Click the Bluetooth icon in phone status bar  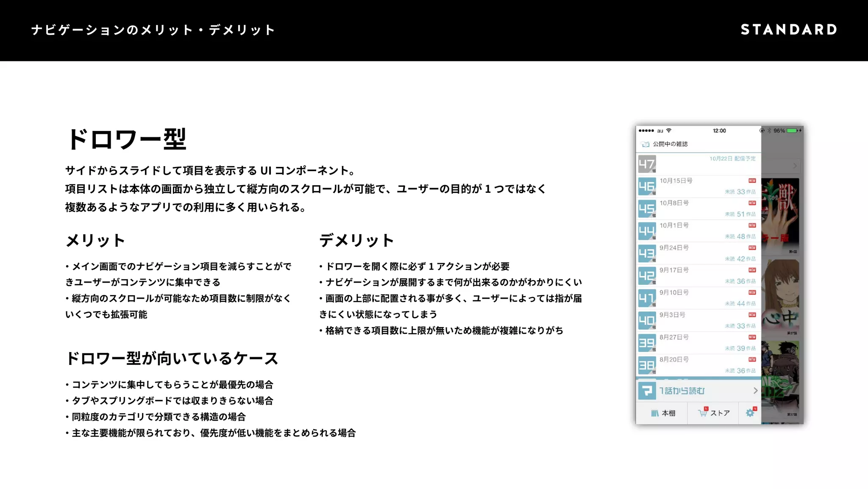(769, 131)
